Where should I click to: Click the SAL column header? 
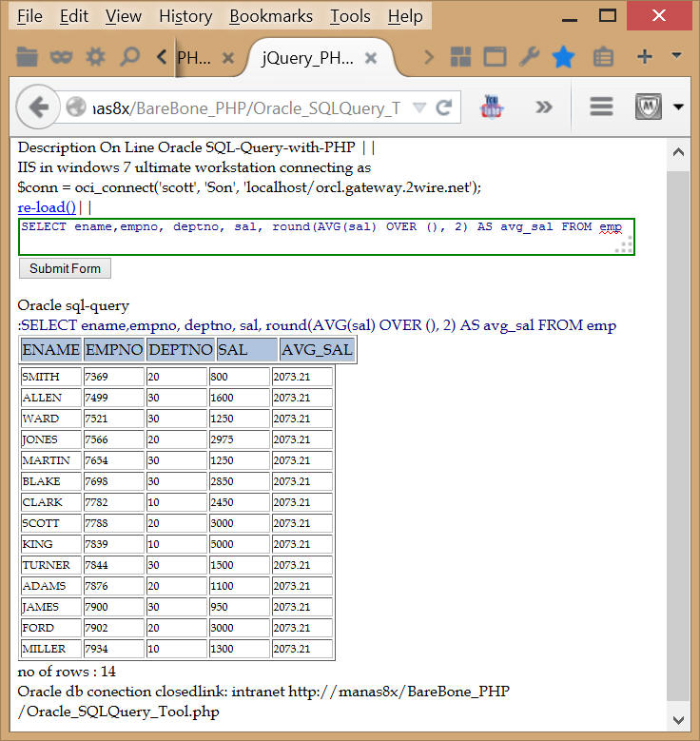(247, 350)
